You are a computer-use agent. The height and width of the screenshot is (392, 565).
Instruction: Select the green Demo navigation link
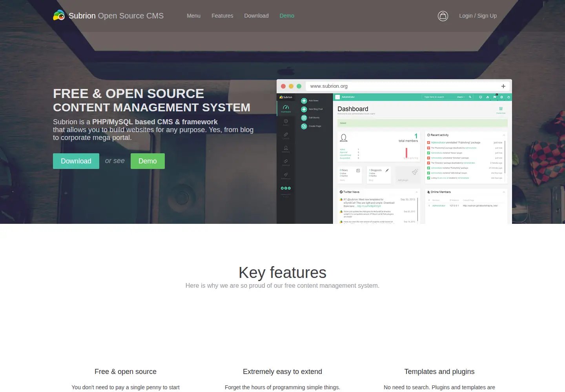tap(287, 16)
